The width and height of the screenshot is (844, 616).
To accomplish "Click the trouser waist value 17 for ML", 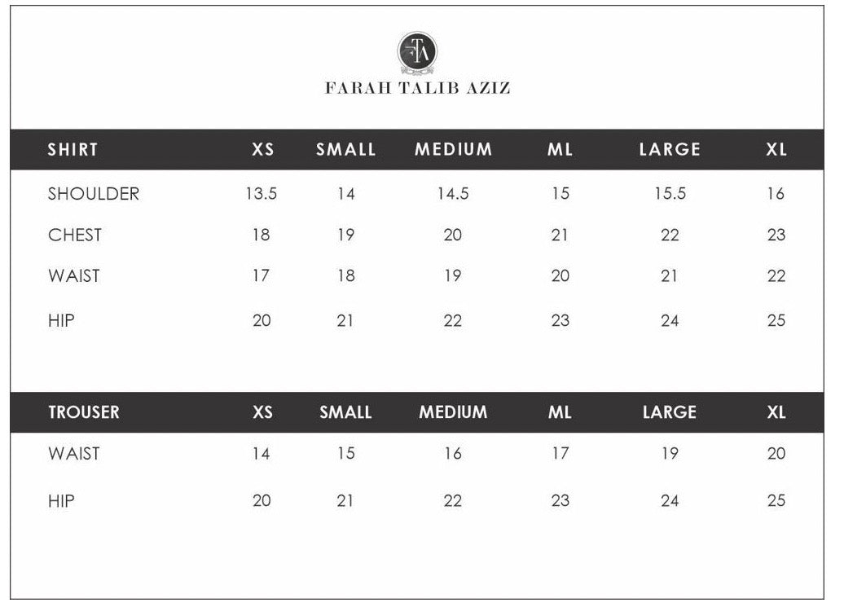I will pos(560,454).
